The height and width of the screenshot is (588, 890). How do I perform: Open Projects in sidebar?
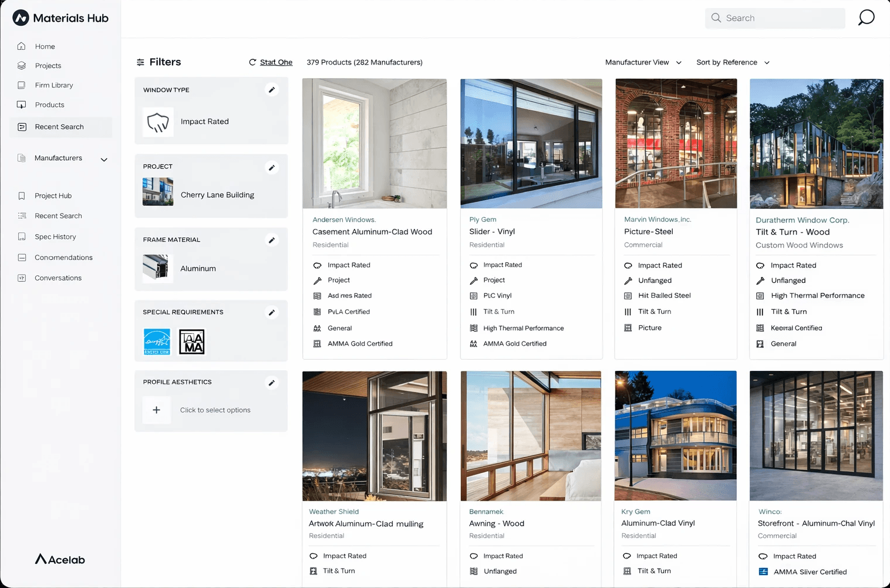pyautogui.click(x=48, y=66)
